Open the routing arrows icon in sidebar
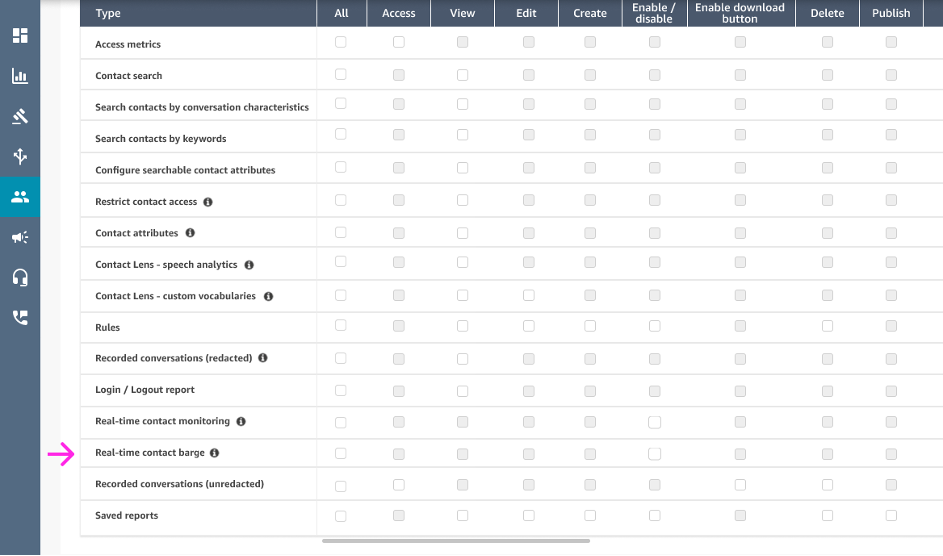The image size is (943, 556). pyautogui.click(x=20, y=156)
